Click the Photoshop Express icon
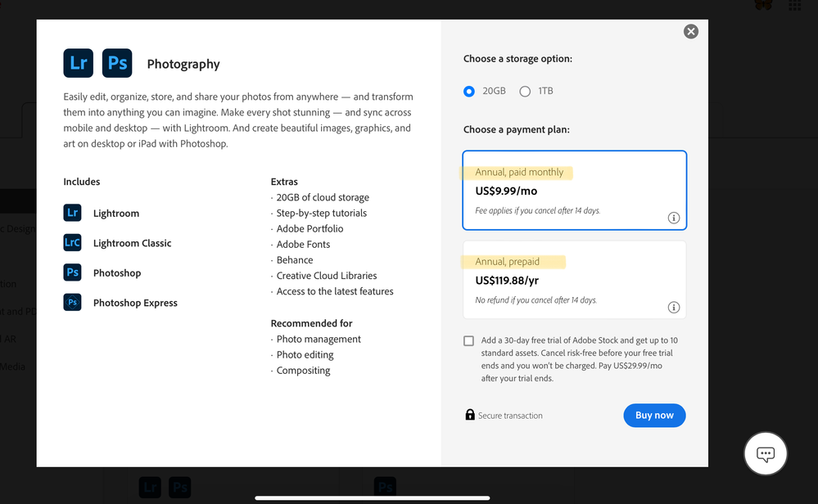The height and width of the screenshot is (504, 818). (x=73, y=303)
